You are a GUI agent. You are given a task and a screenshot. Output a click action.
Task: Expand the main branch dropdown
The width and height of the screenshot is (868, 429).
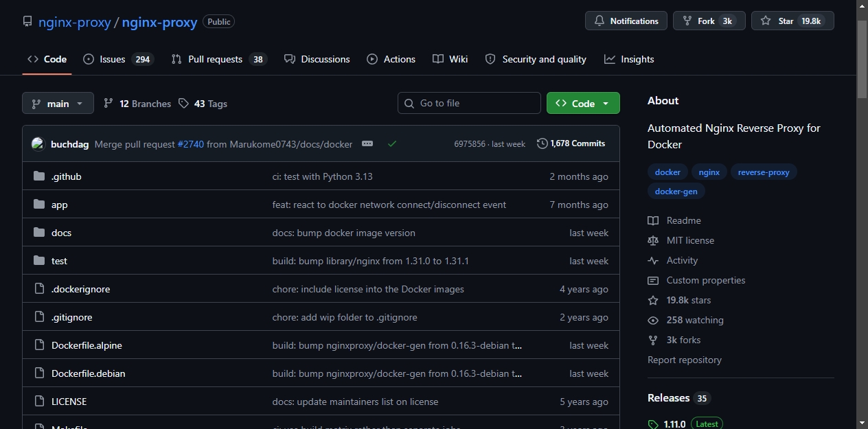(x=58, y=103)
